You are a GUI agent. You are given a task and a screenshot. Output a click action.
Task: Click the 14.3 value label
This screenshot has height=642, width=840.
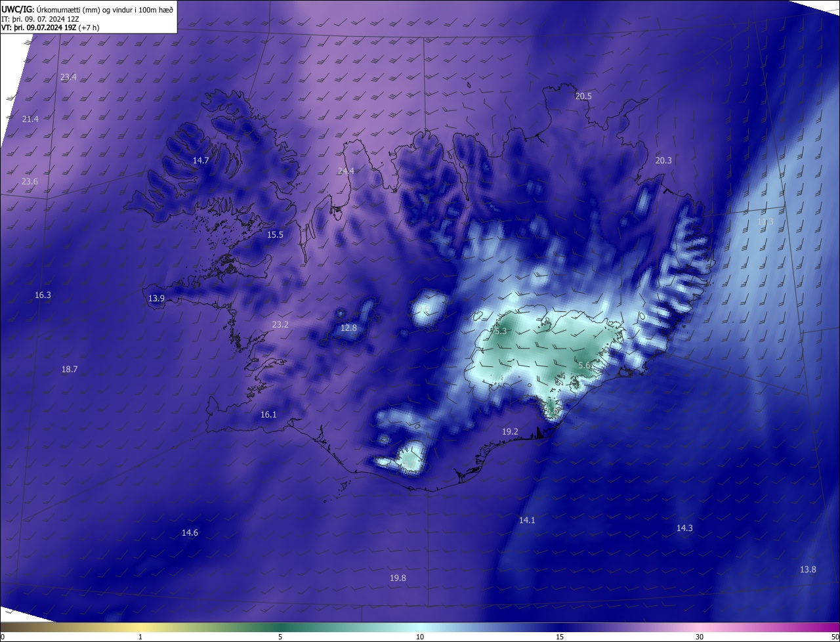[684, 528]
